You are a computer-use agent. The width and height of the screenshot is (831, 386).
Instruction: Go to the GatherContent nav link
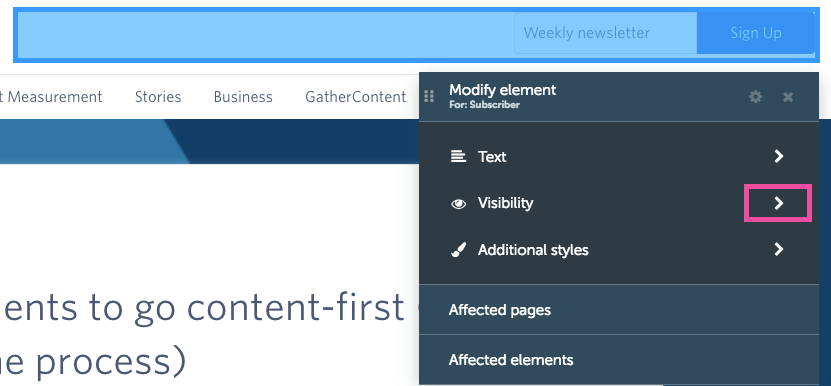356,96
